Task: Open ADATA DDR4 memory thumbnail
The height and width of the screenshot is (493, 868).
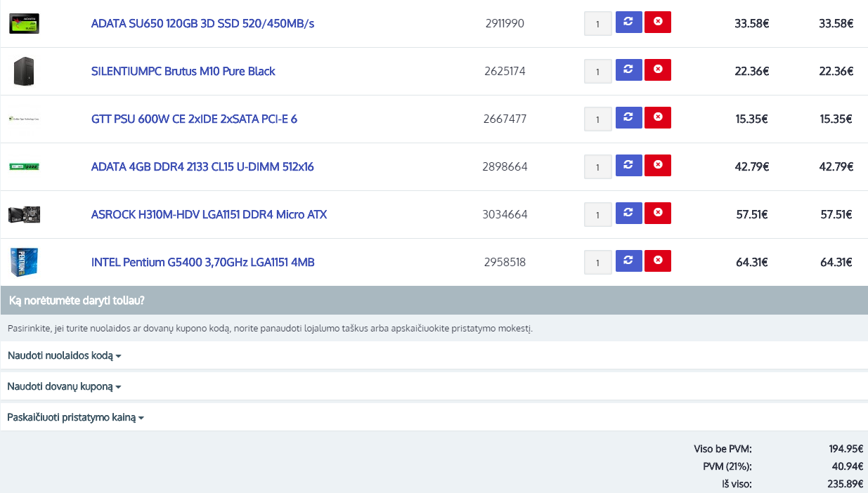Action: (x=24, y=166)
